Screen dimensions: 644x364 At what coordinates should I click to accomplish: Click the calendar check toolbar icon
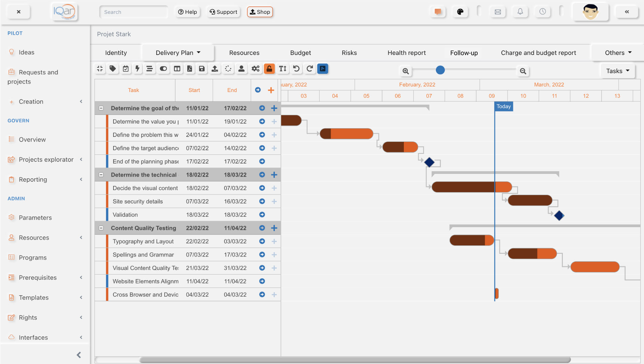[126, 69]
